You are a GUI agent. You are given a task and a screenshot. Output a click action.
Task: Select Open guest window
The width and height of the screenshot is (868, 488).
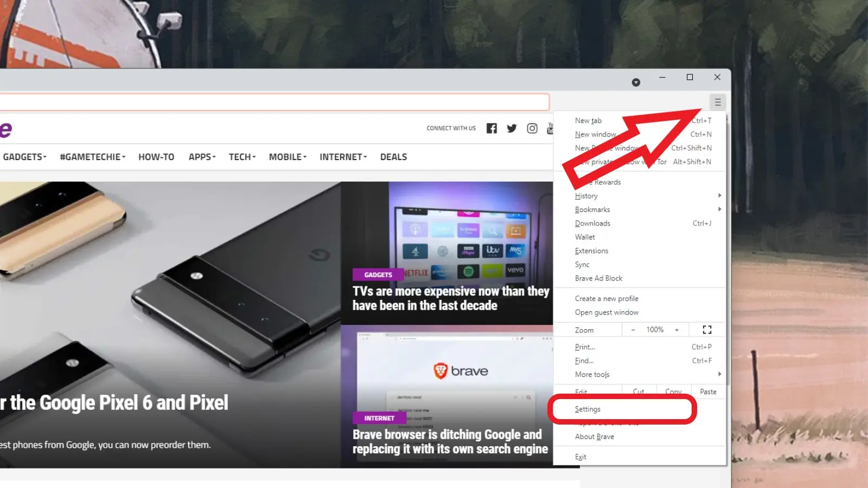[640, 312]
